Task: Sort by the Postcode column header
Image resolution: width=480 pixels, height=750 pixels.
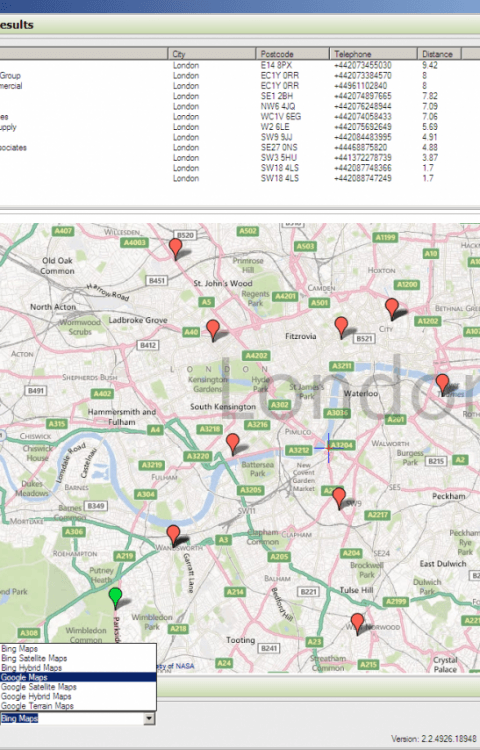Action: click(293, 54)
